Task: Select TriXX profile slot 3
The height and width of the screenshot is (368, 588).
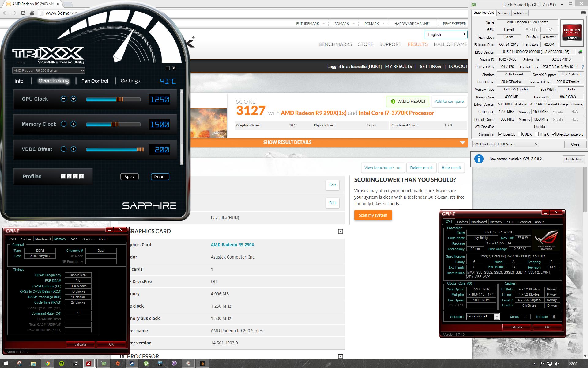Action: click(75, 176)
